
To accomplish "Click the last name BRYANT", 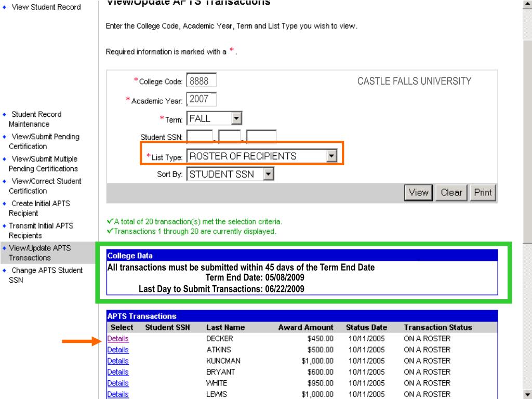I will coord(220,372).
